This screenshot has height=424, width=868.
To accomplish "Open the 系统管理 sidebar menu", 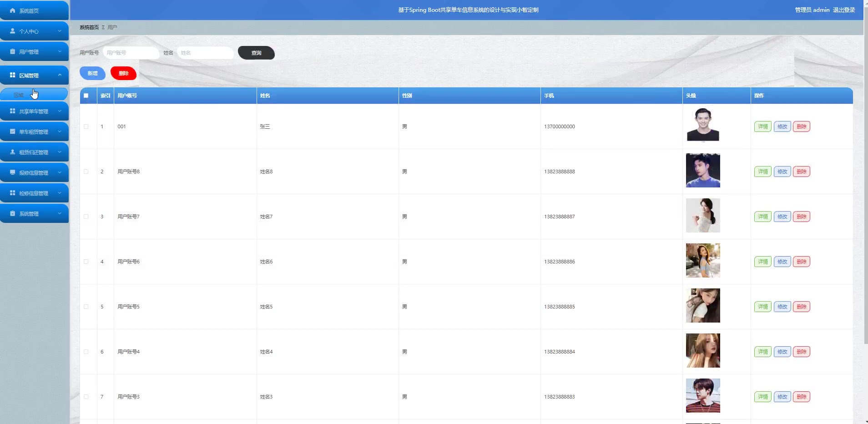I will pyautogui.click(x=34, y=213).
